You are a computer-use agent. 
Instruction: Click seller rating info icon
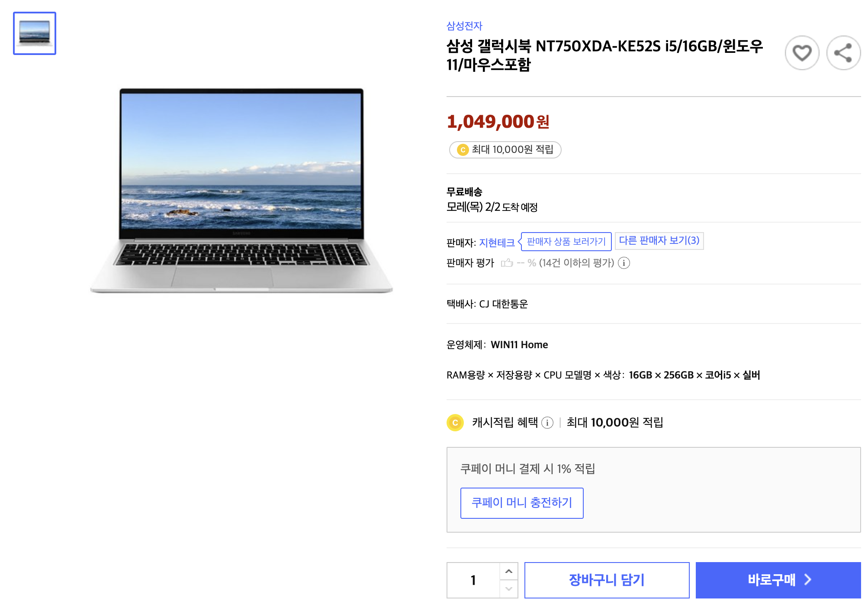coord(624,263)
